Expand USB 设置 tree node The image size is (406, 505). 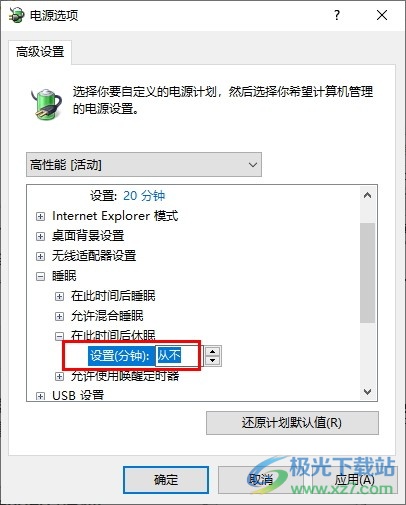point(40,396)
